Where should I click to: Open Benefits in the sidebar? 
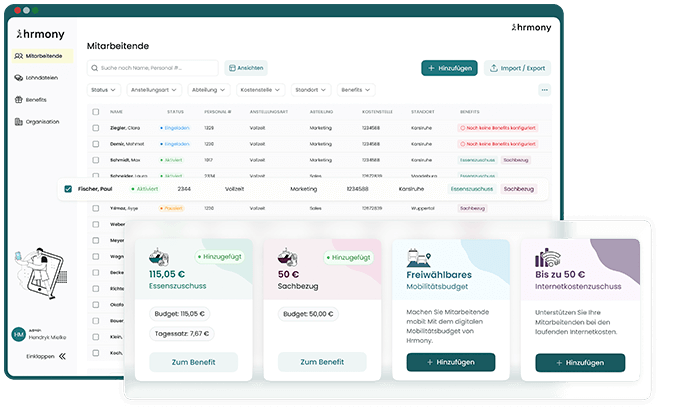36,100
